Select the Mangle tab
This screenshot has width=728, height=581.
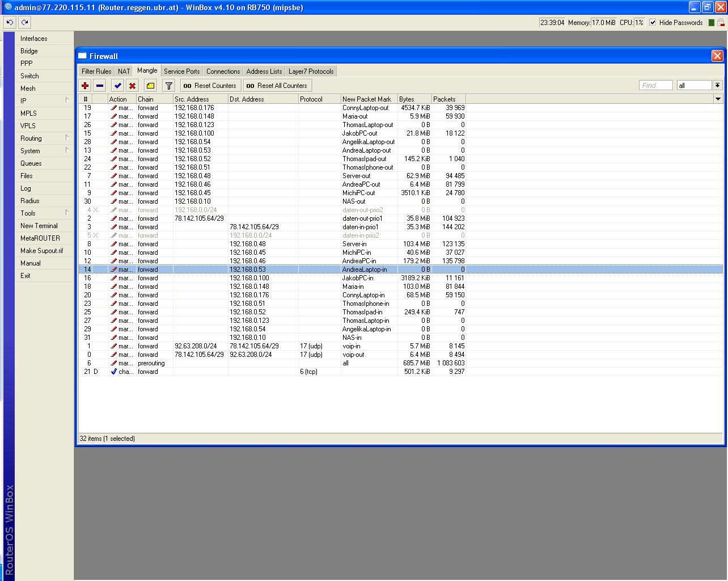point(147,71)
